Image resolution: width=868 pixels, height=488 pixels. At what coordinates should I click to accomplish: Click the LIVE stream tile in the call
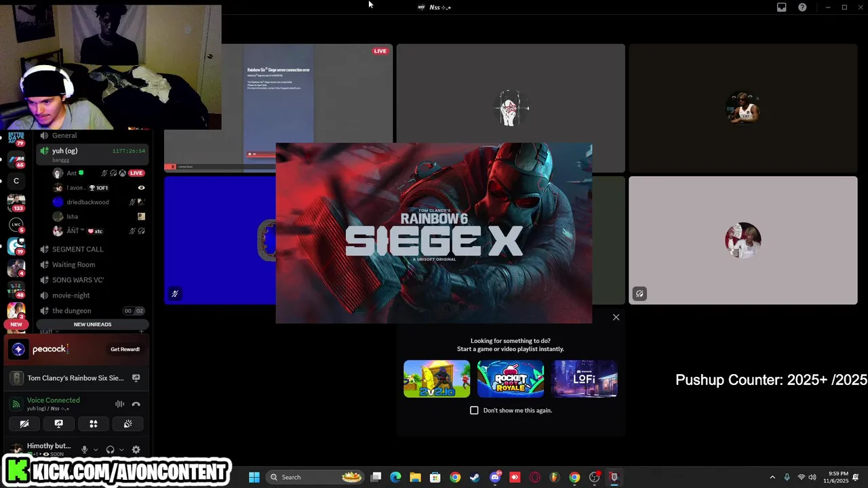278,108
